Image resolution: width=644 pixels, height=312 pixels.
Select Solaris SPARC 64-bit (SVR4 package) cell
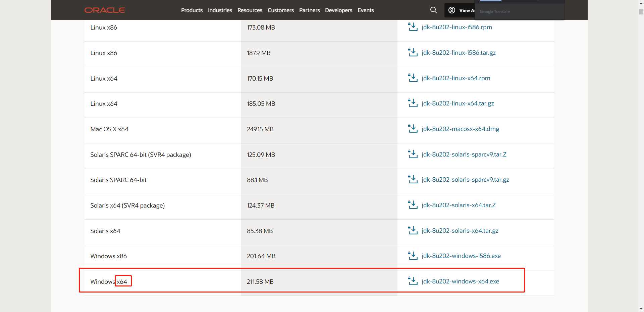point(163,156)
